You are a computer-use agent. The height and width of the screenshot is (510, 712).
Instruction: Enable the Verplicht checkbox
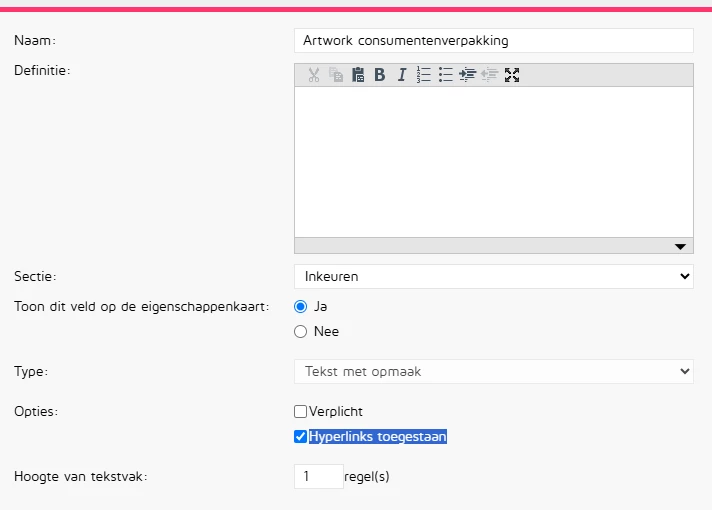(x=300, y=411)
